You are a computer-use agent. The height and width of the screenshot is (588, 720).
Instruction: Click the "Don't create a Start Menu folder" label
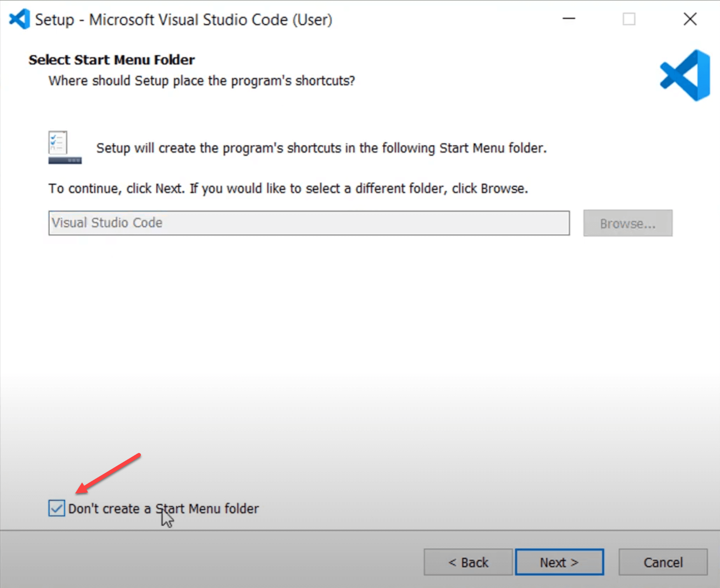(x=163, y=509)
